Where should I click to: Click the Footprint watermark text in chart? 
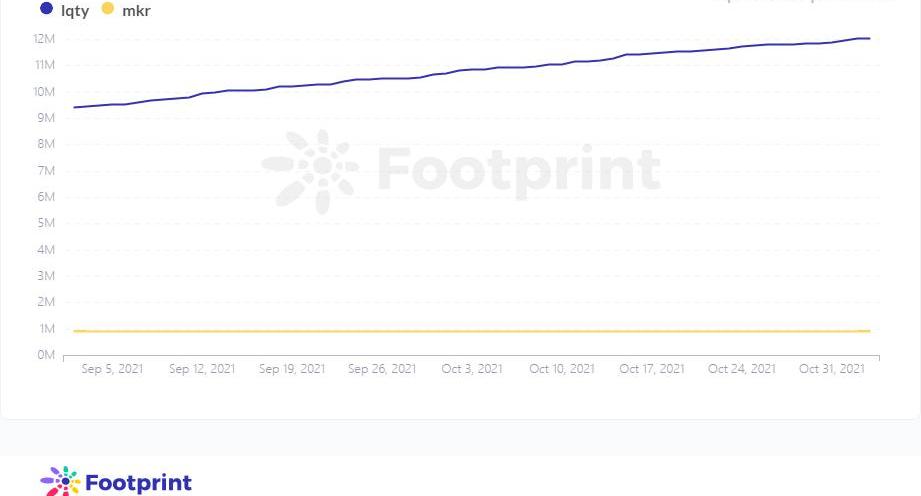(x=518, y=170)
